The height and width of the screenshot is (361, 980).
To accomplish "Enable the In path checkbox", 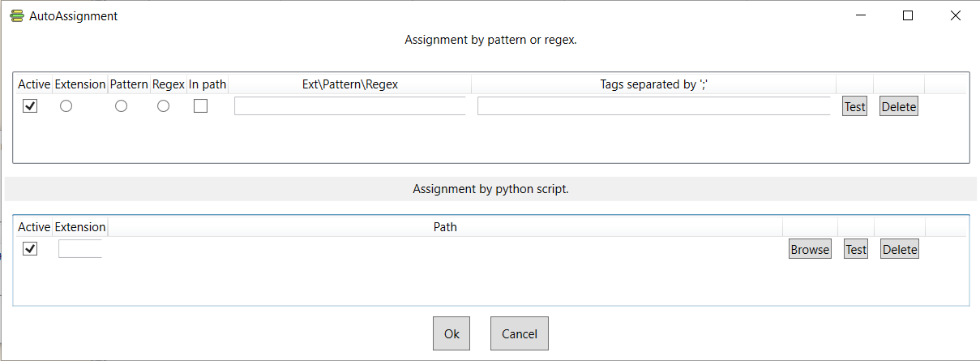I will pyautogui.click(x=200, y=106).
